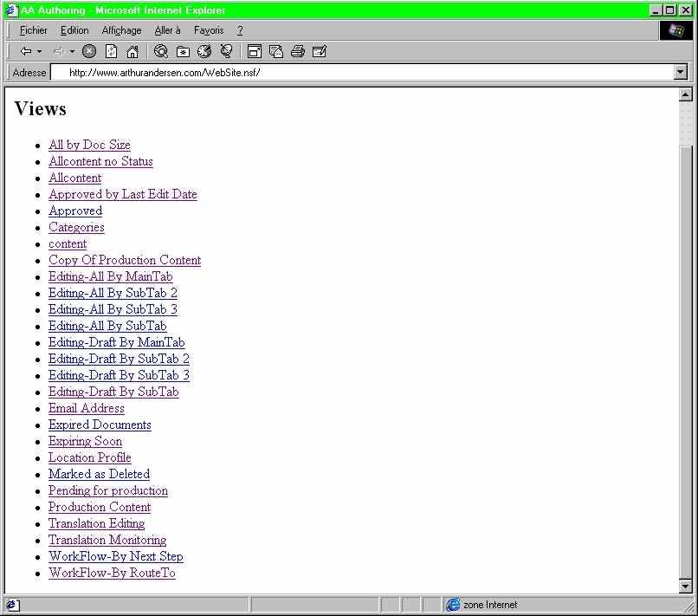
Task: Click the Forward arrow toolbar button
Action: [x=58, y=52]
